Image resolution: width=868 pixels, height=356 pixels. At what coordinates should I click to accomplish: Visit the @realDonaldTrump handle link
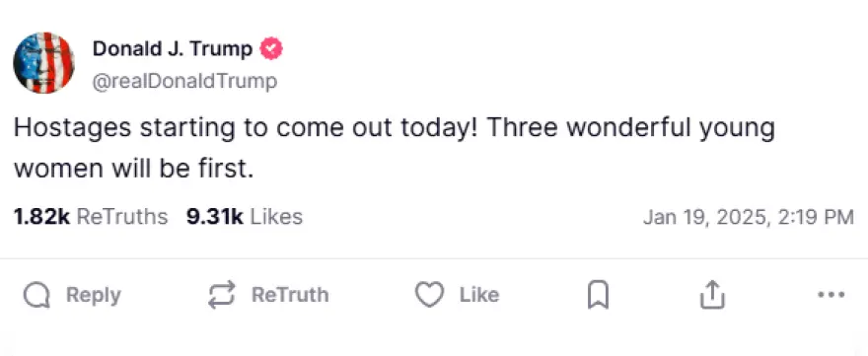[184, 82]
